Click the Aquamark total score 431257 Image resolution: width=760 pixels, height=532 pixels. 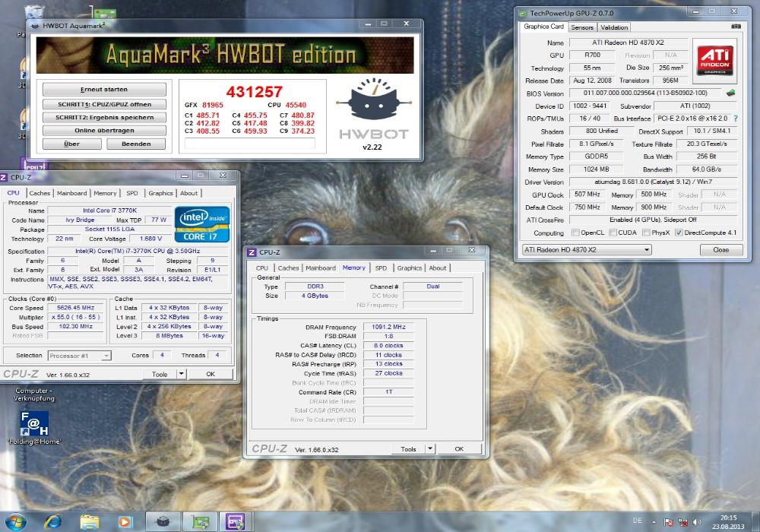click(x=254, y=91)
